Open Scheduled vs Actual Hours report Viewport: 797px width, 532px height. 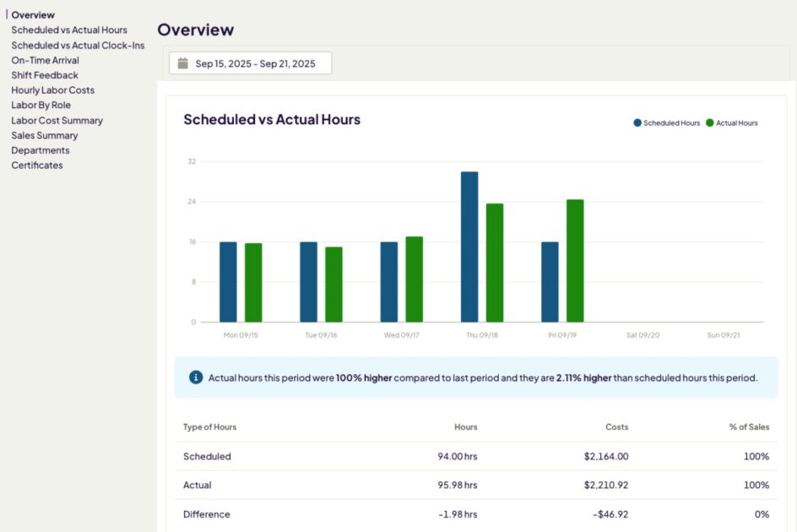69,30
